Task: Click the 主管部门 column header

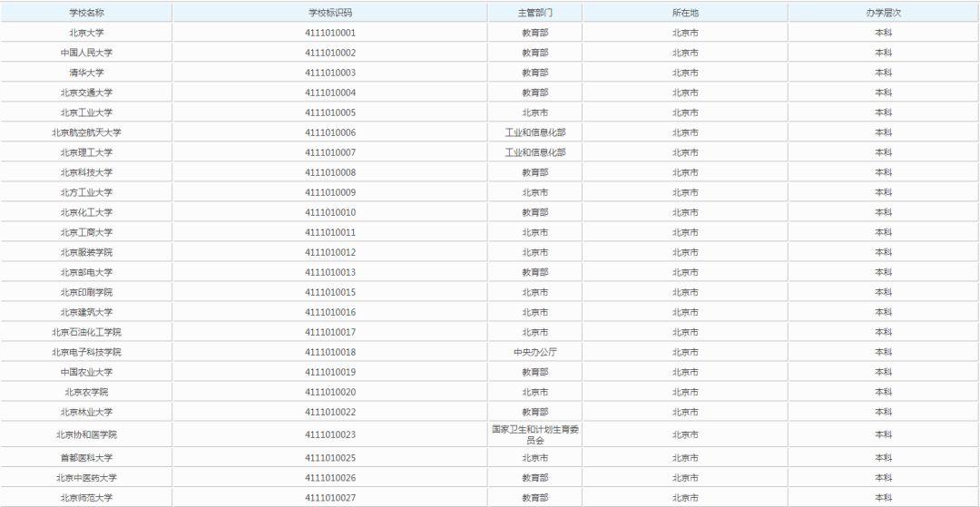Action: point(535,13)
